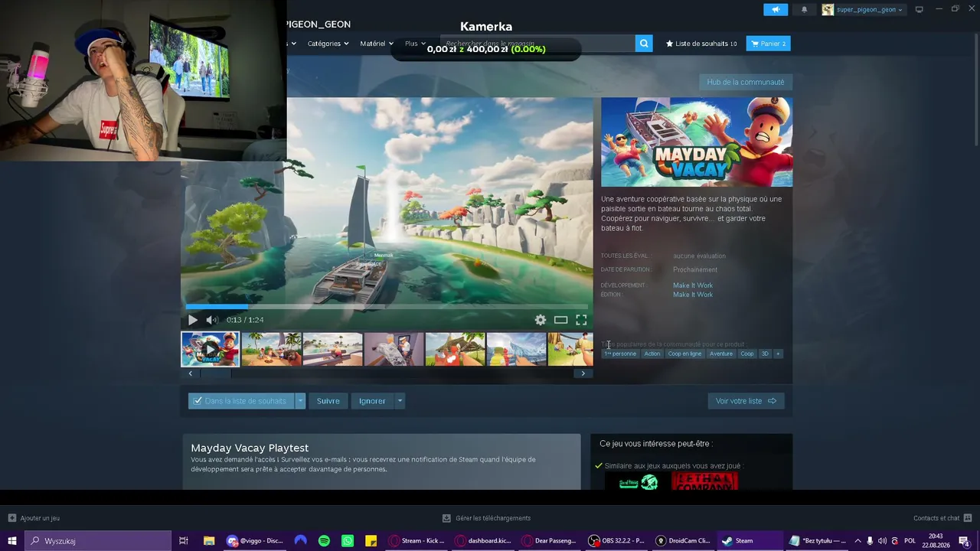Open trailer video settings gear
Viewport: 980px width, 551px height.
coord(541,320)
